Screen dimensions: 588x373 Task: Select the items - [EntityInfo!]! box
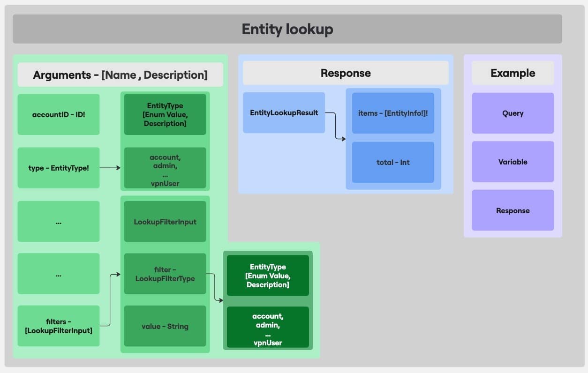(393, 113)
